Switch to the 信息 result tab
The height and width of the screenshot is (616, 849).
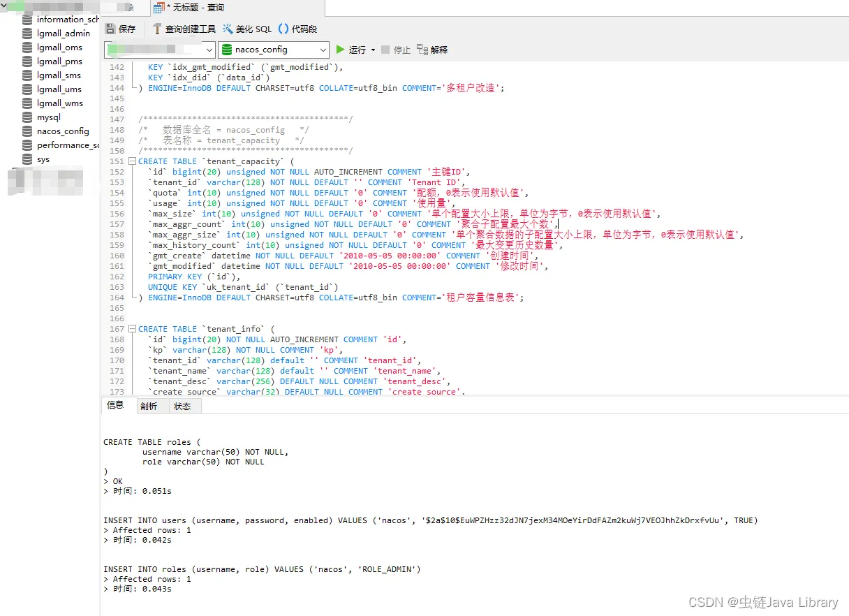(x=115, y=405)
